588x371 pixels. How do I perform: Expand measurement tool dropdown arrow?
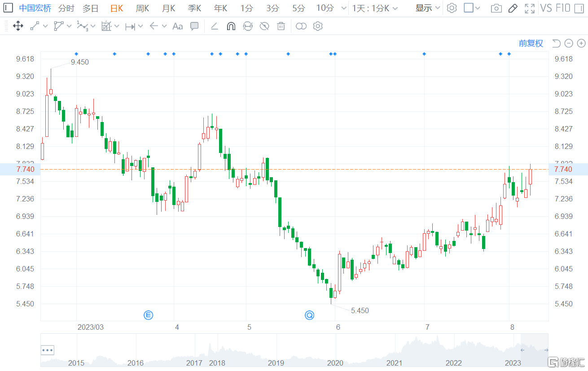click(x=117, y=26)
